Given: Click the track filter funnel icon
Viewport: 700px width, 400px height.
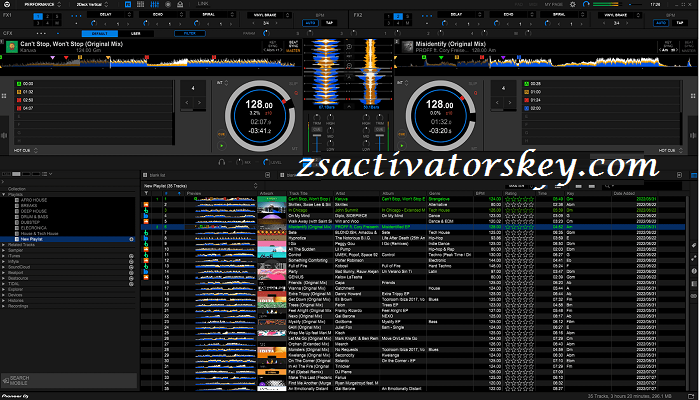Looking at the screenshot, I should point(146,193).
